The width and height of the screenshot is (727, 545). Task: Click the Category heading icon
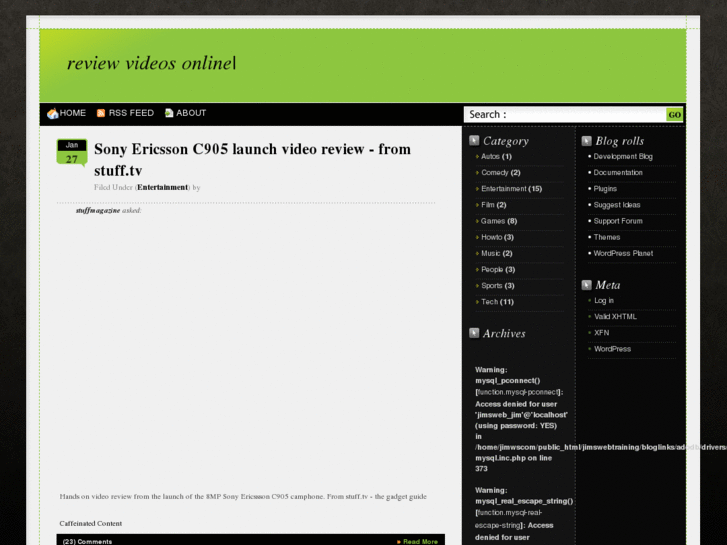[474, 141]
